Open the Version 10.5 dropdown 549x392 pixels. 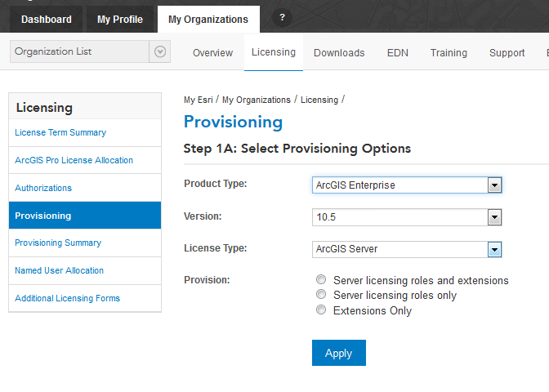click(493, 217)
